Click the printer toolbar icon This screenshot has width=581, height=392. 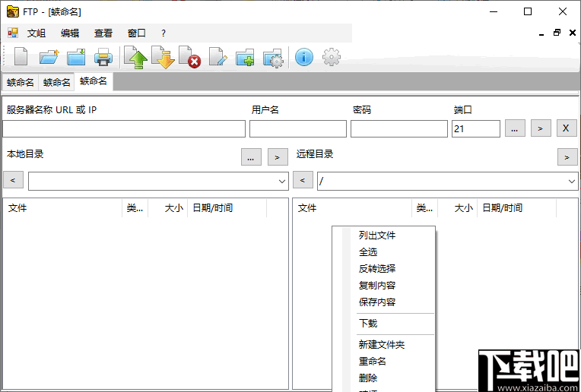tap(103, 58)
